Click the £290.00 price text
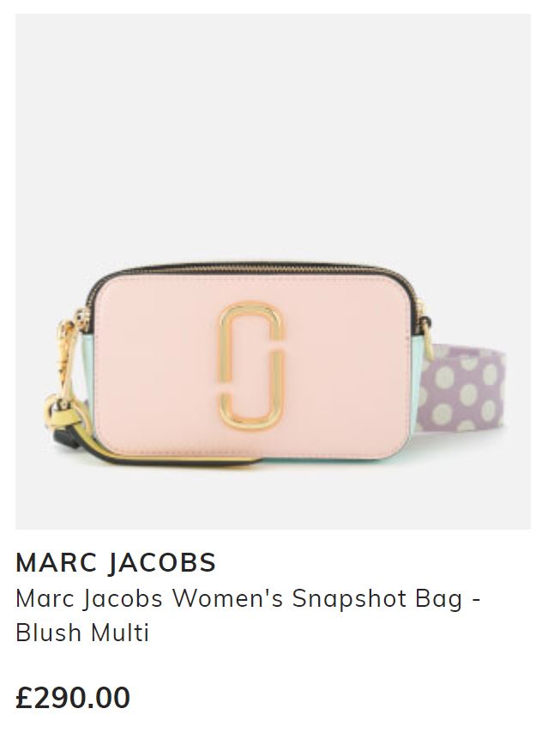This screenshot has height=739, width=560. click(x=73, y=698)
